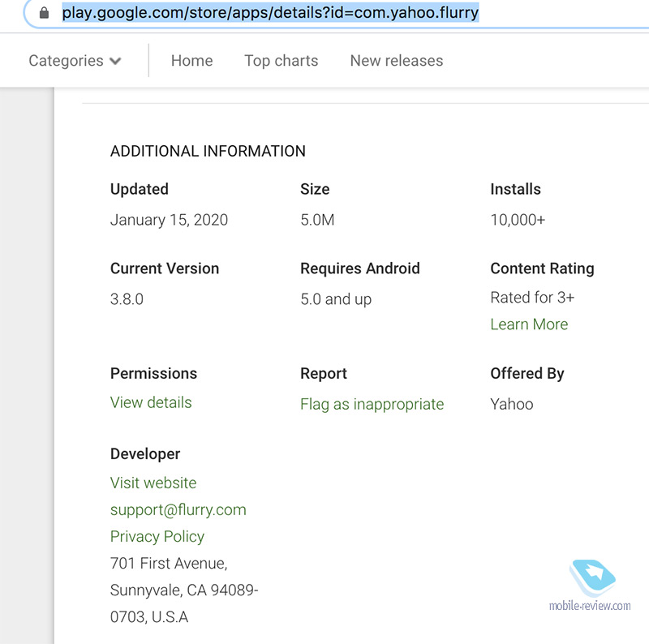Select the 10,000+ installs value
Screen dimensions: 649x644
point(518,220)
